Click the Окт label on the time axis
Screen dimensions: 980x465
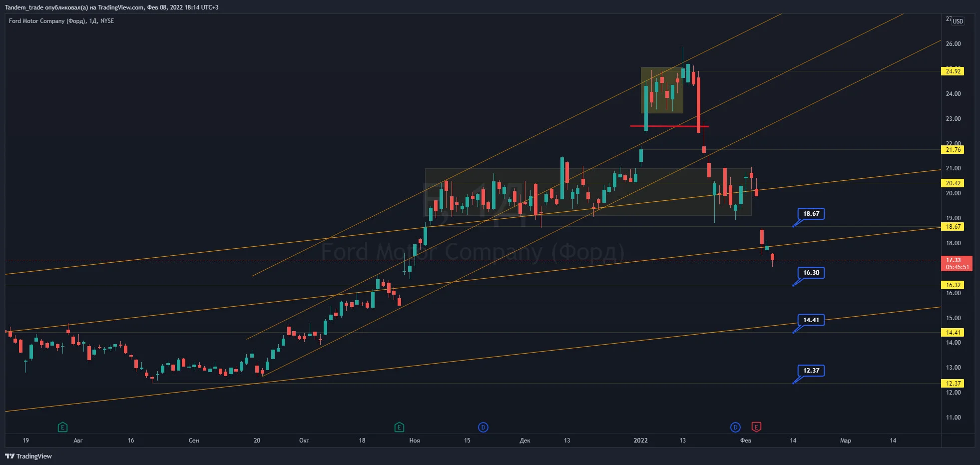(304, 441)
